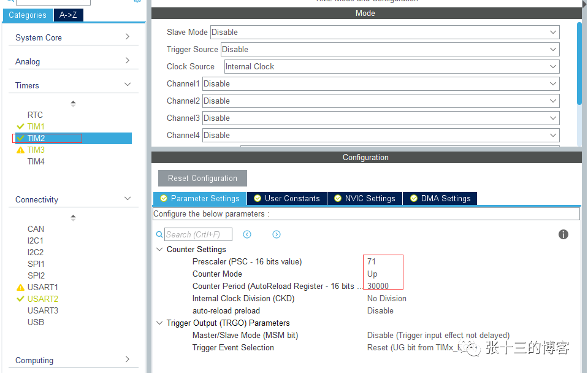Click Connectivity list sort arrows
The image size is (588, 373).
(73, 218)
